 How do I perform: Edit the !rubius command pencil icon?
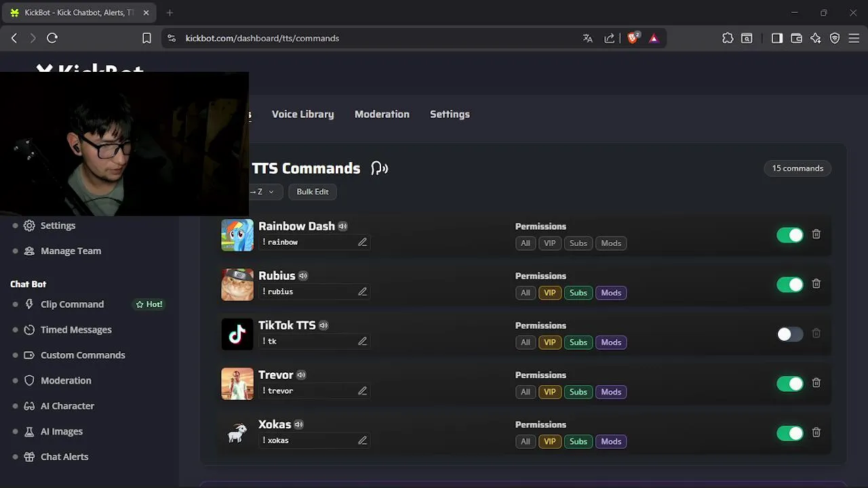pos(362,291)
